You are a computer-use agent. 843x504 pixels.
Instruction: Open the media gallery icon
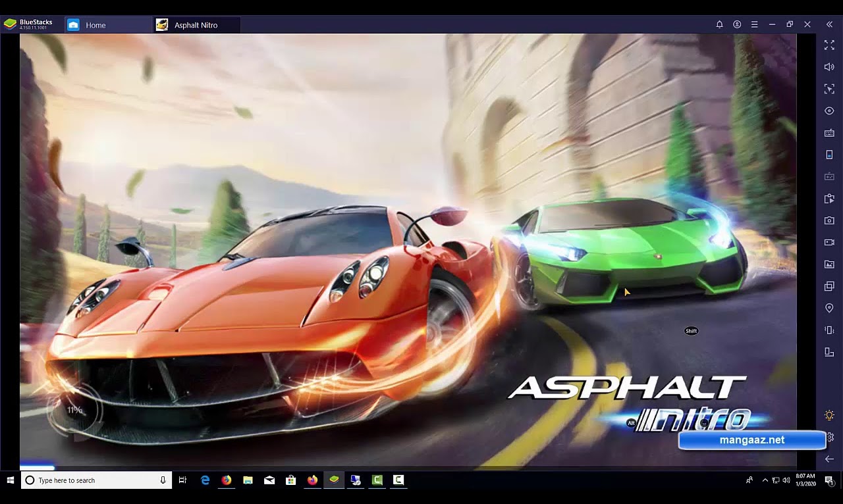coord(829,265)
